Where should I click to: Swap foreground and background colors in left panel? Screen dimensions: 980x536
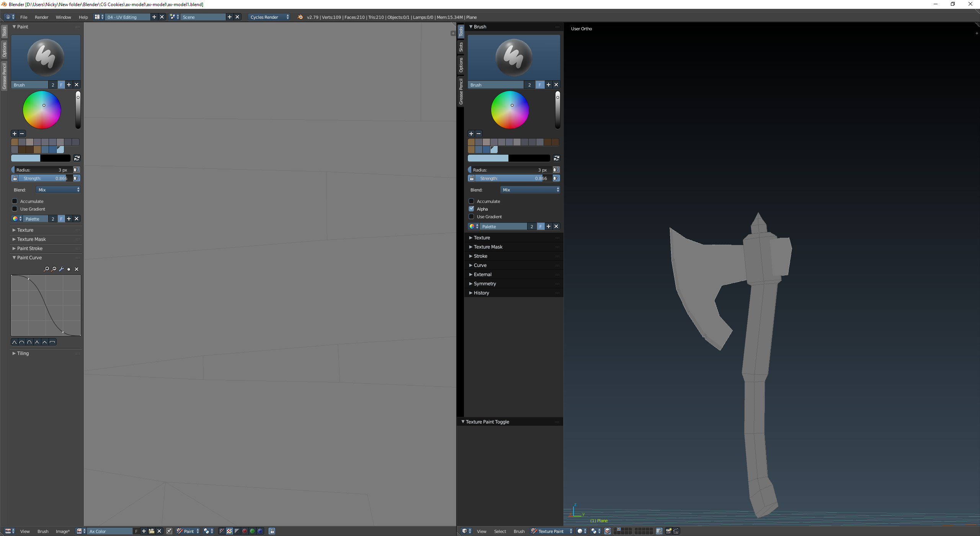(x=77, y=158)
